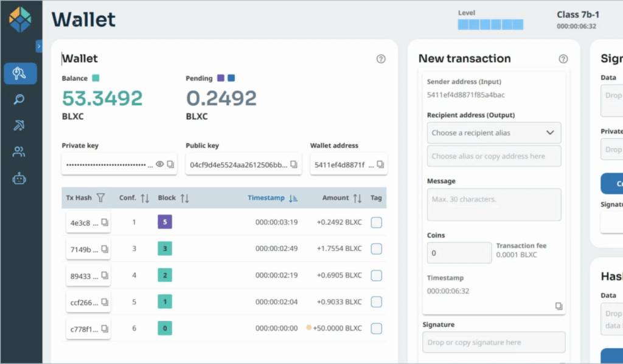Copy the 4e3c8 transaction hash
This screenshot has height=364, width=623.
point(105,222)
